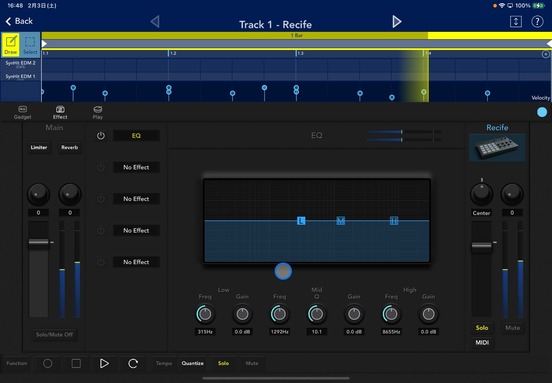Viewport: 552px width, 383px height.
Task: Open the Quantize setting
Action: 193,363
